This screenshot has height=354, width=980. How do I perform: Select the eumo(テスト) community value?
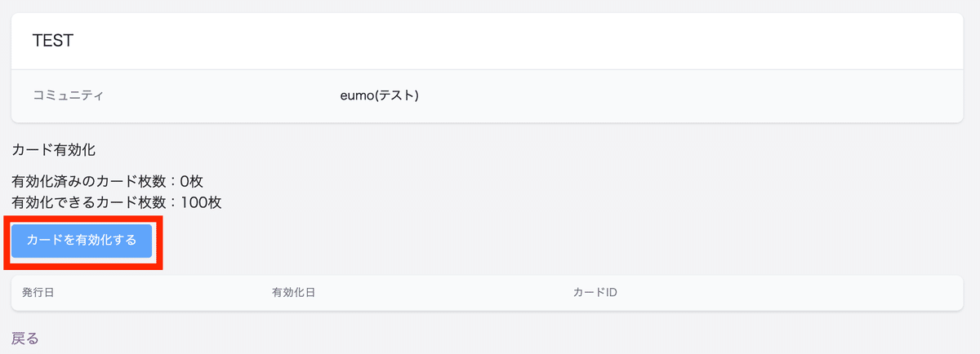click(379, 95)
